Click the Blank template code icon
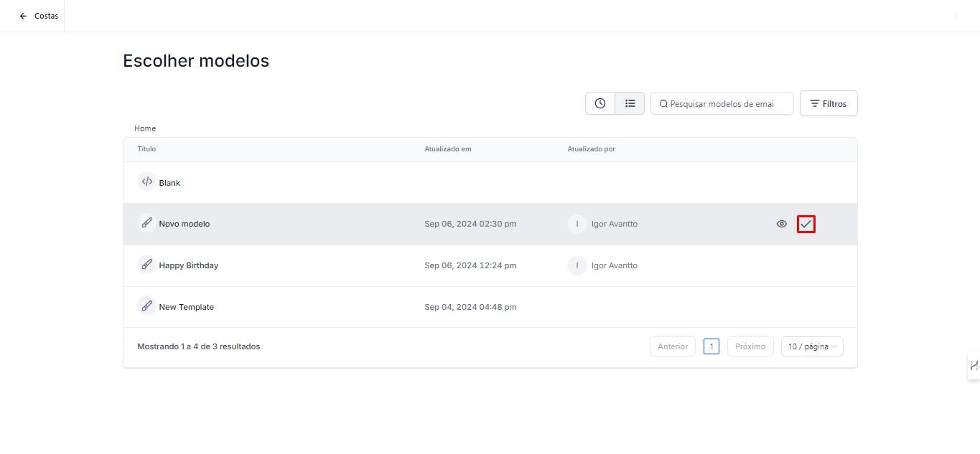The height and width of the screenshot is (454, 980). [x=146, y=182]
